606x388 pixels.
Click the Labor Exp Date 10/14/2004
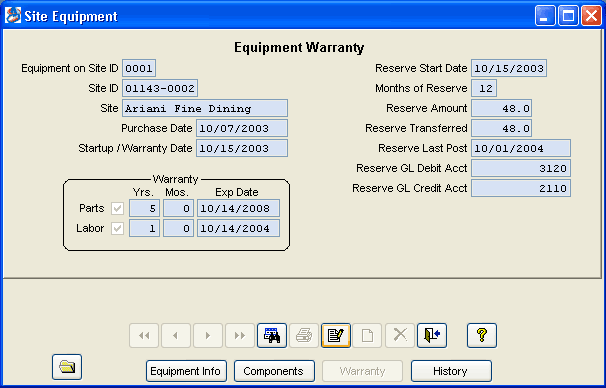pyautogui.click(x=238, y=228)
